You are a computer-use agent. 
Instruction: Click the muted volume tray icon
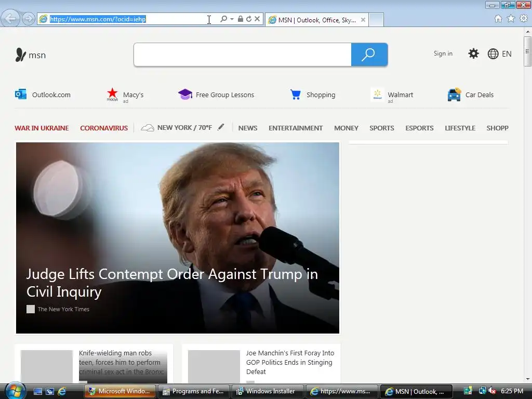tap(492, 391)
